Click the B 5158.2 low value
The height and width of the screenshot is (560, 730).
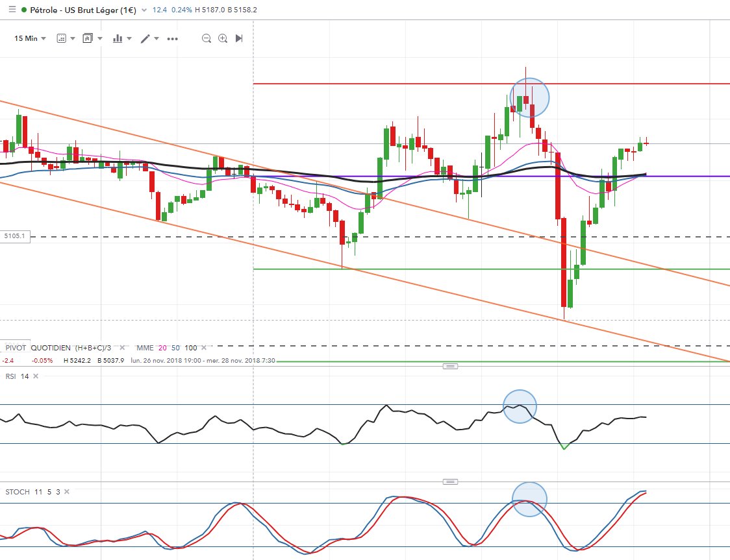242,10
